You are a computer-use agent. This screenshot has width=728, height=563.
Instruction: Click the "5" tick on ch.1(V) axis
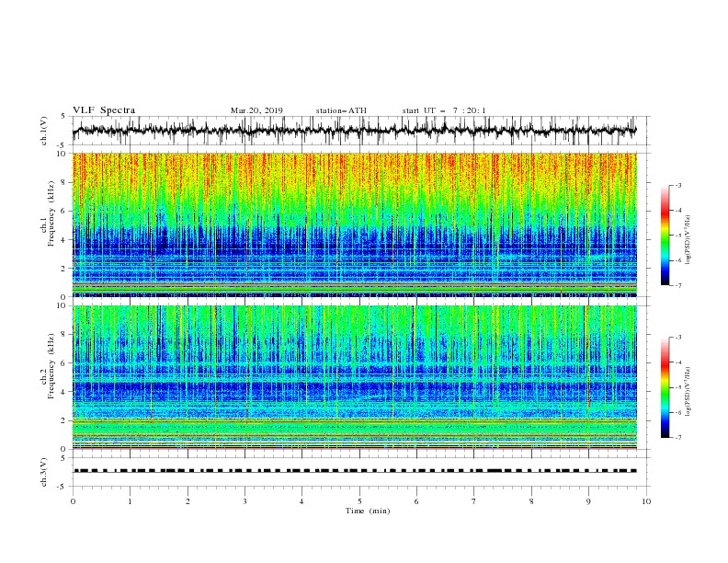[63, 117]
